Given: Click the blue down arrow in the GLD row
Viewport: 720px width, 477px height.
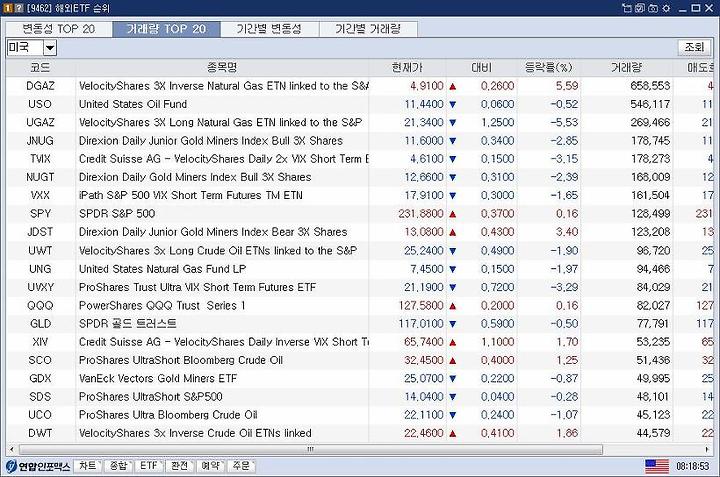Looking at the screenshot, I should (453, 324).
